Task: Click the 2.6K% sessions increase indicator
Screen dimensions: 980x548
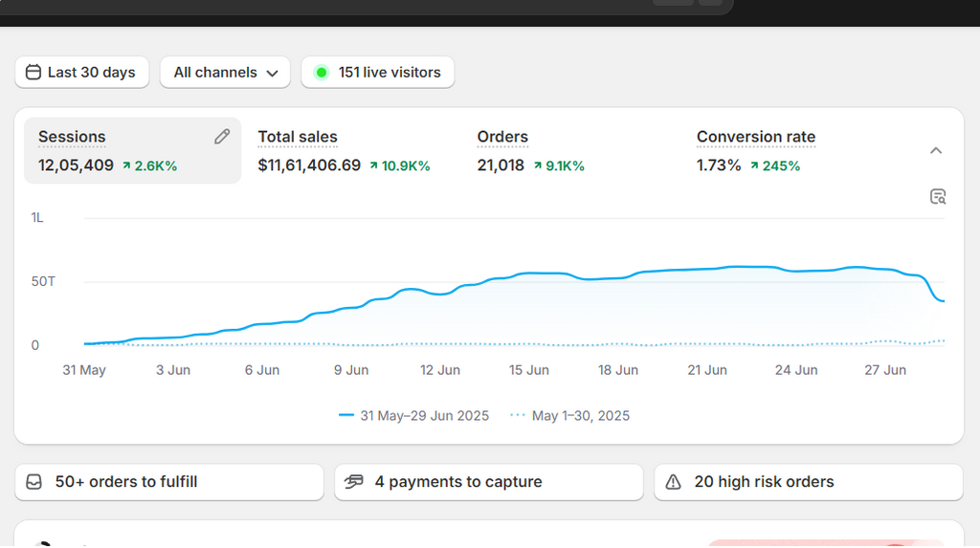Action: coord(150,166)
